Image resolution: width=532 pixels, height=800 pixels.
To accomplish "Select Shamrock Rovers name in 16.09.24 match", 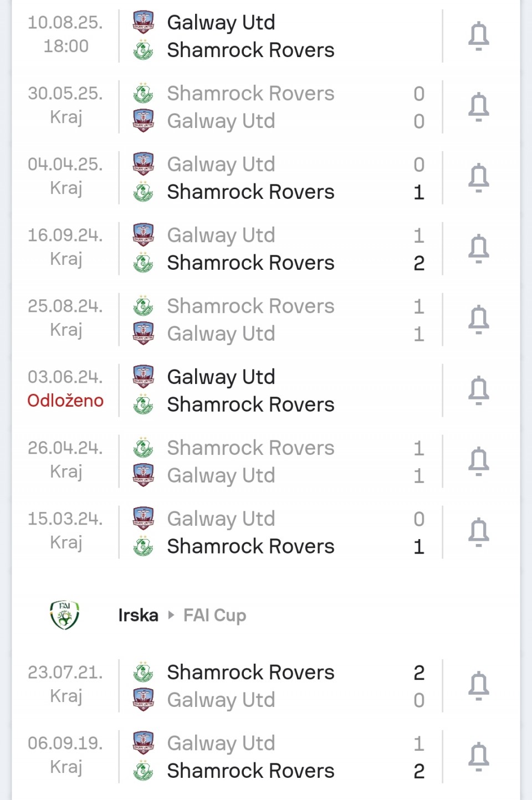I will click(250, 263).
